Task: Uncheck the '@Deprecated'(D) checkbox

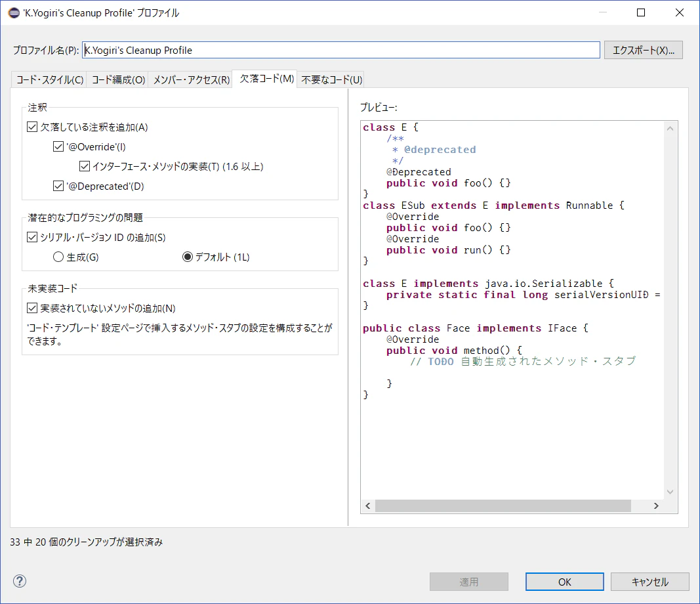Action: pyautogui.click(x=58, y=186)
